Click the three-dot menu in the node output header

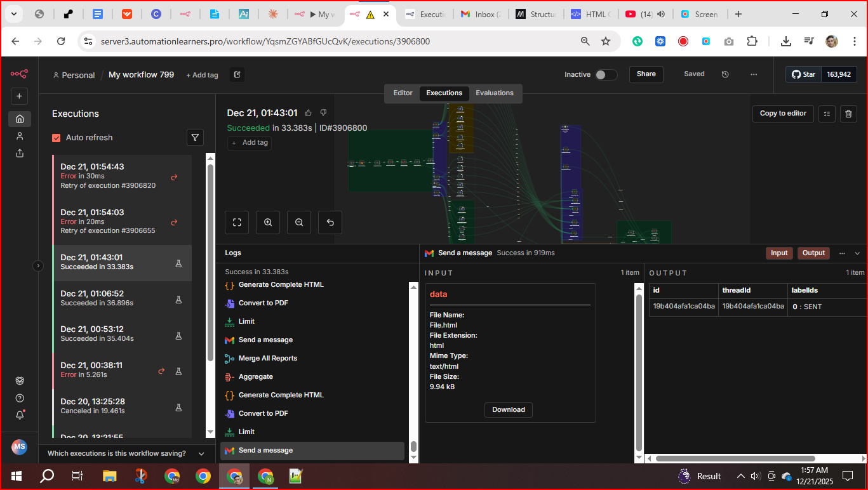coord(842,253)
